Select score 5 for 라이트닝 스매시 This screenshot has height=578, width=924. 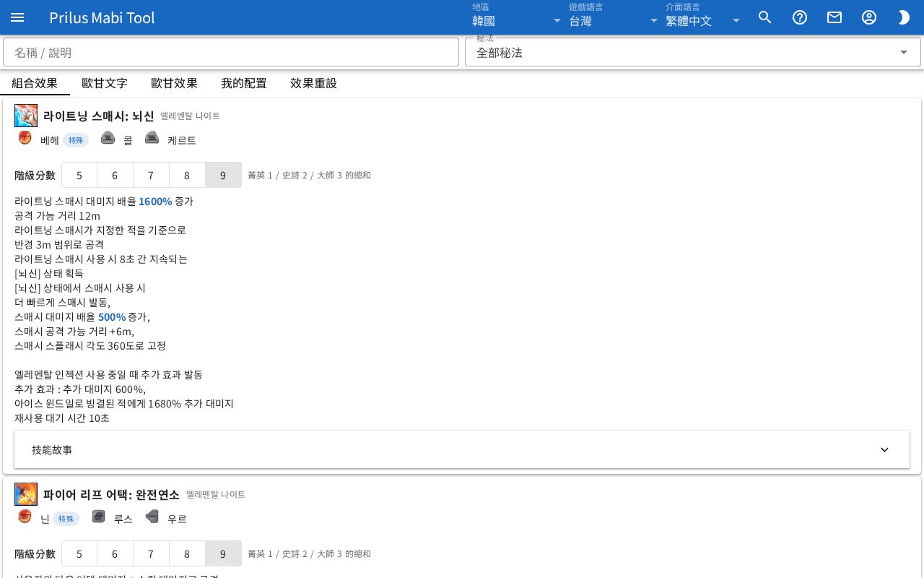pos(79,175)
